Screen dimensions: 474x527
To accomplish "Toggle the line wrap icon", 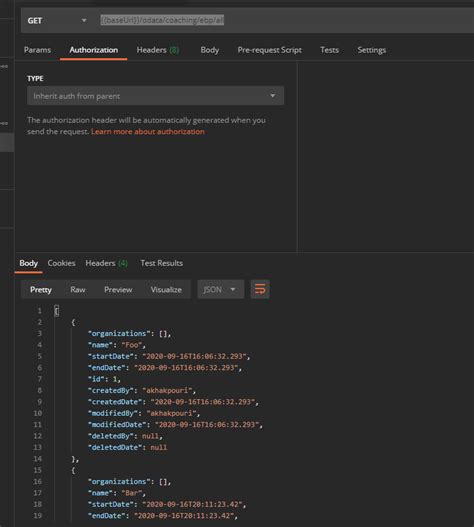I will [260, 289].
